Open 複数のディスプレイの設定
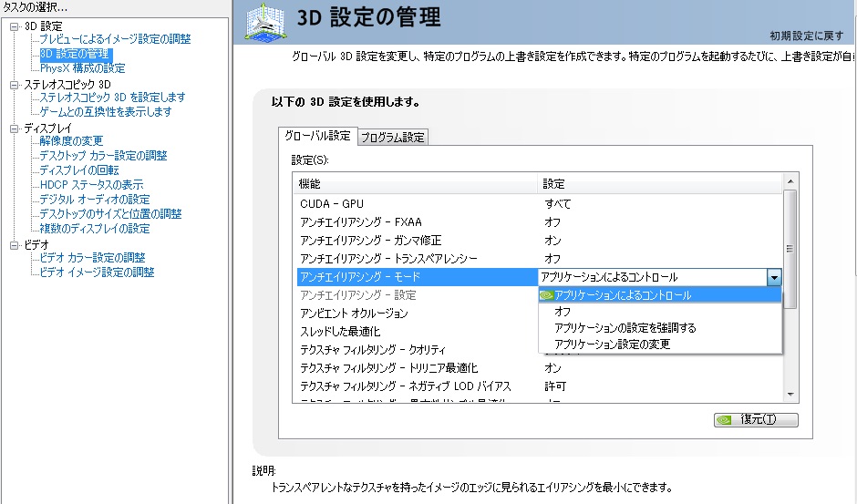This screenshot has width=857, height=504. tap(95, 229)
